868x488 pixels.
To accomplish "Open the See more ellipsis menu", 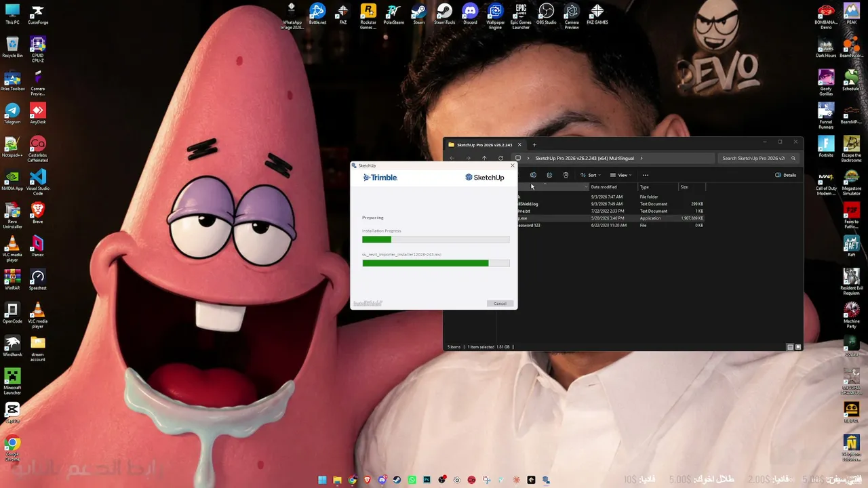I will tap(646, 175).
